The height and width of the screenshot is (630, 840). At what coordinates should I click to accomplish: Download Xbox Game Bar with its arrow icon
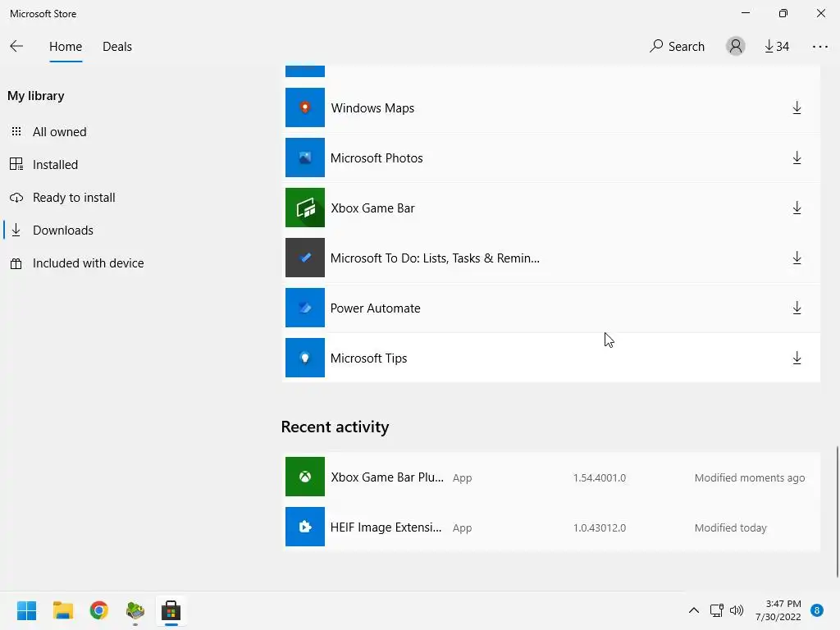(797, 208)
